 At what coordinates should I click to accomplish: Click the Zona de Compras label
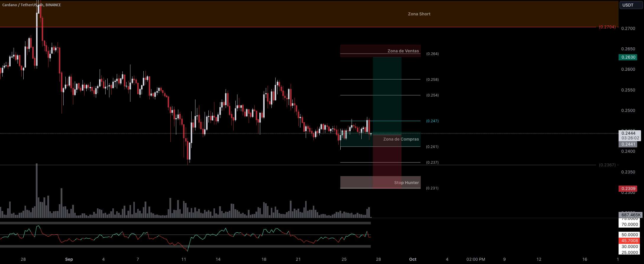click(x=401, y=139)
